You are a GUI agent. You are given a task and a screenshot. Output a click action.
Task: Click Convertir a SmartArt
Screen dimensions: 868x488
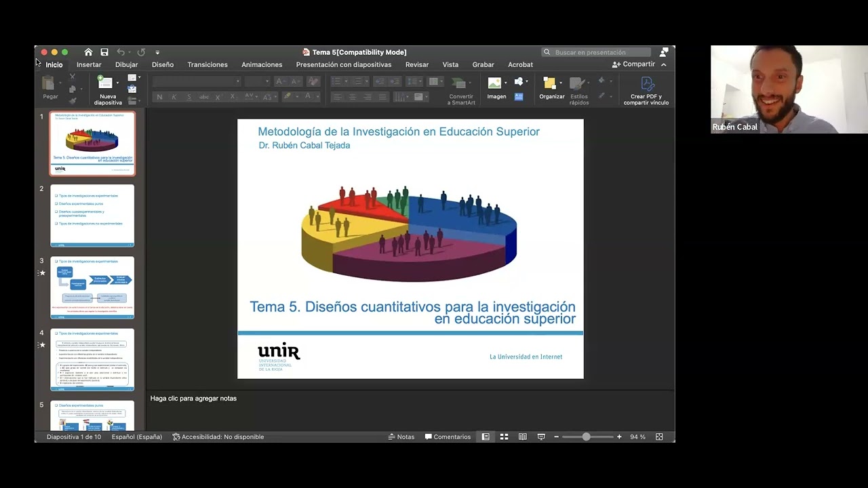(461, 90)
